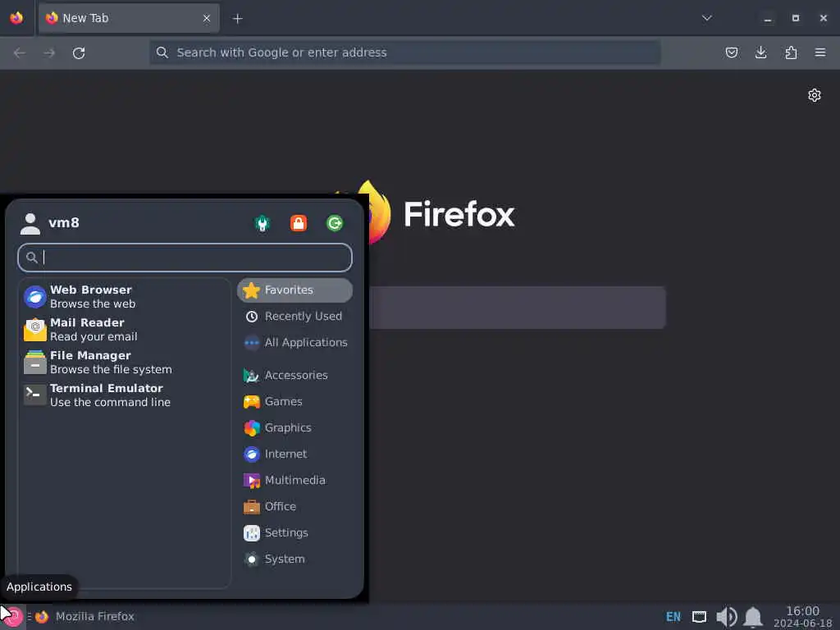Lock the screen with orange padlock icon
Viewport: 840px width, 630px height.
tap(299, 223)
